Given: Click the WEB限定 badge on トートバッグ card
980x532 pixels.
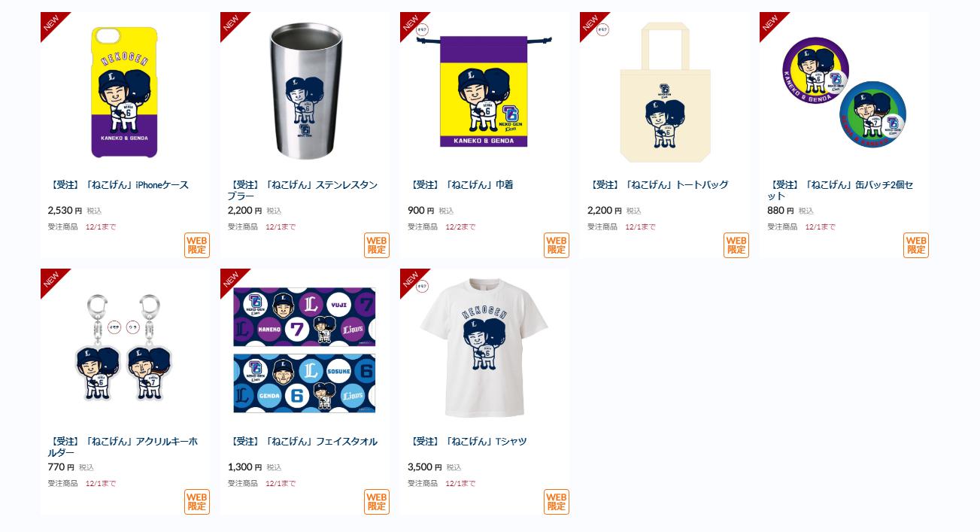Looking at the screenshot, I should [736, 245].
